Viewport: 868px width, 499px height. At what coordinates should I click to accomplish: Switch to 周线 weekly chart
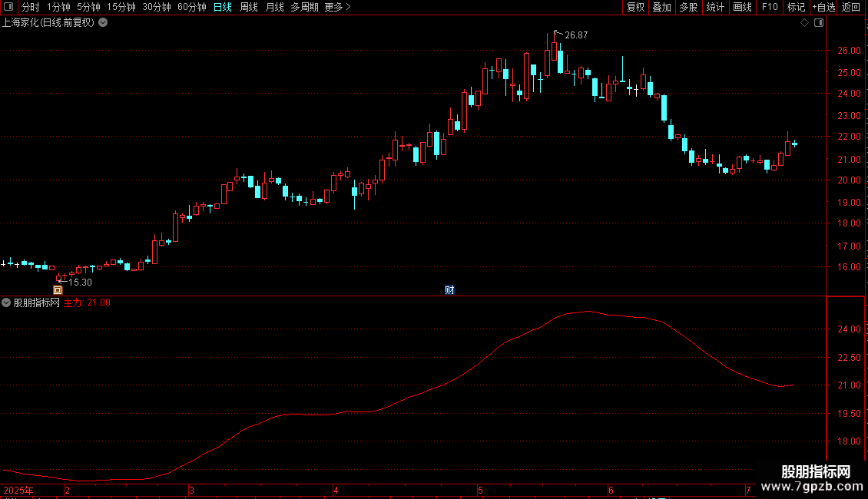point(249,7)
